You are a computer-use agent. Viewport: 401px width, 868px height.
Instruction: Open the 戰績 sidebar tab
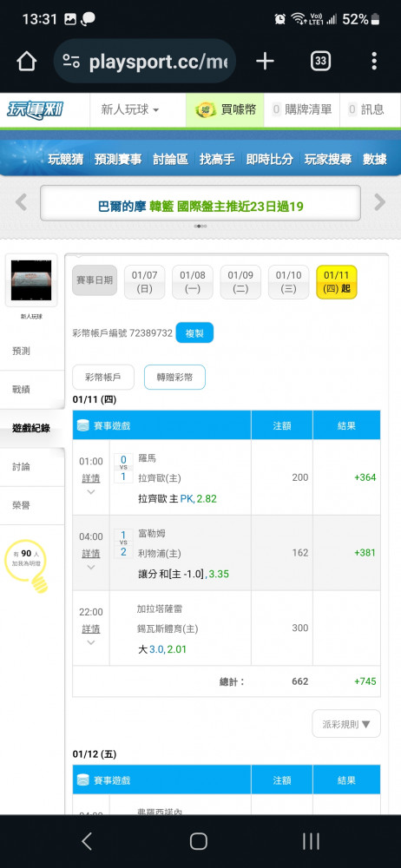click(32, 390)
